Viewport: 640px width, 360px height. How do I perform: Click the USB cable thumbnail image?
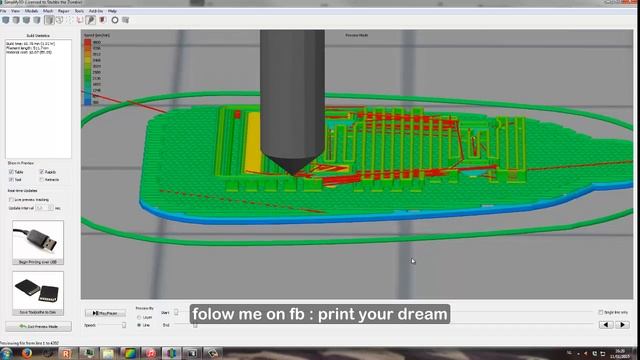click(x=38, y=240)
